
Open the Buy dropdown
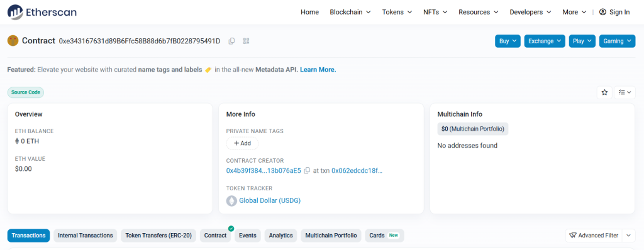(x=508, y=41)
